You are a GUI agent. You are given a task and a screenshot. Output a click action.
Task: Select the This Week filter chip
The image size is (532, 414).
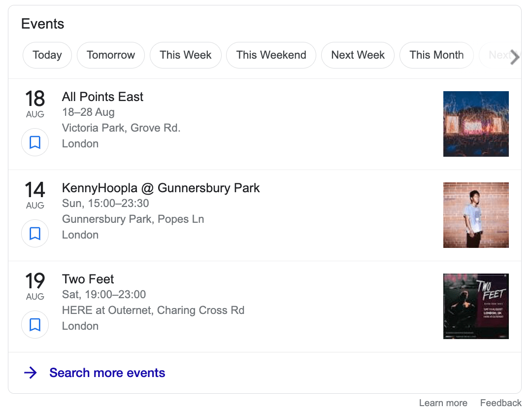point(186,55)
